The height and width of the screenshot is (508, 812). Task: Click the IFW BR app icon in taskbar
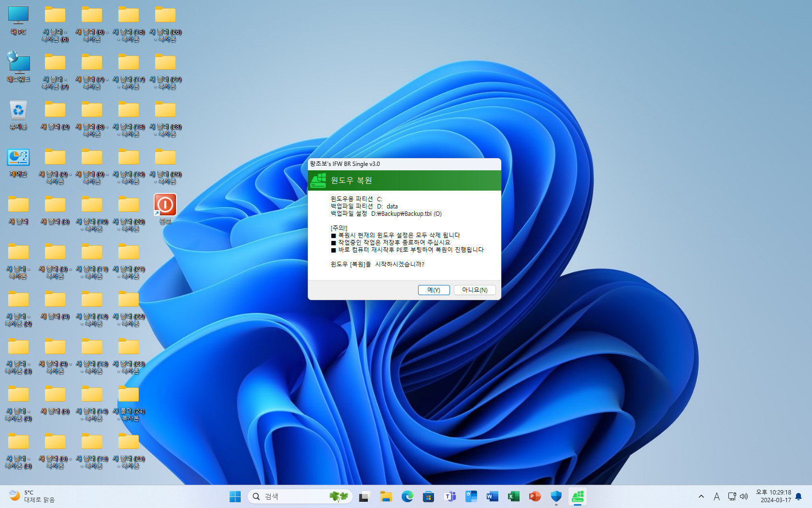click(x=578, y=496)
